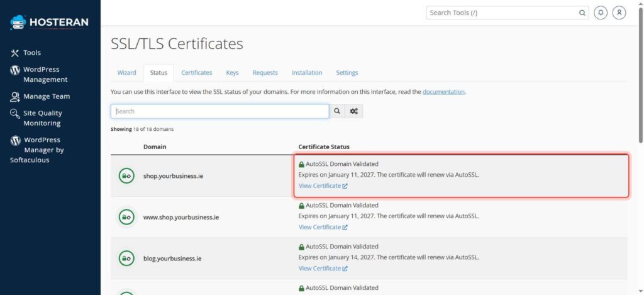The height and width of the screenshot is (295, 644).
Task: Open Tools in the sidebar
Action: tap(32, 53)
